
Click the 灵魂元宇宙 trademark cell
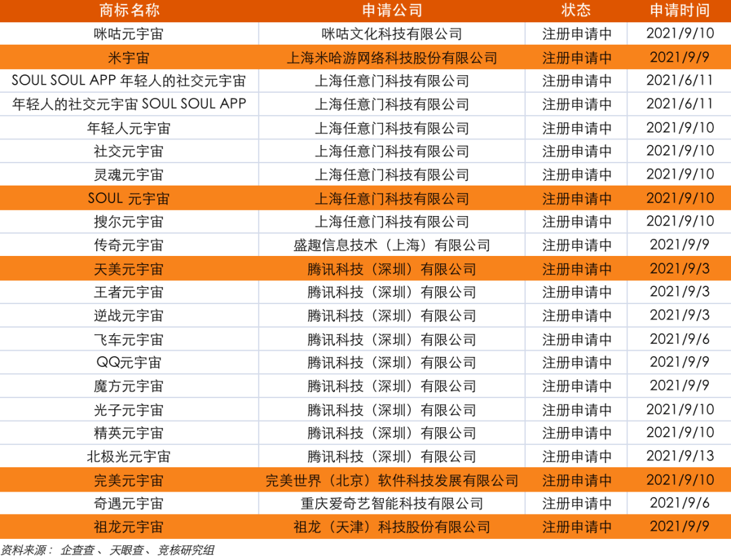tap(129, 175)
